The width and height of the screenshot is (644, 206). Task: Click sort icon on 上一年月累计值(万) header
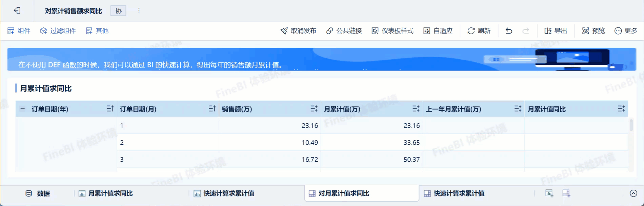[518, 109]
